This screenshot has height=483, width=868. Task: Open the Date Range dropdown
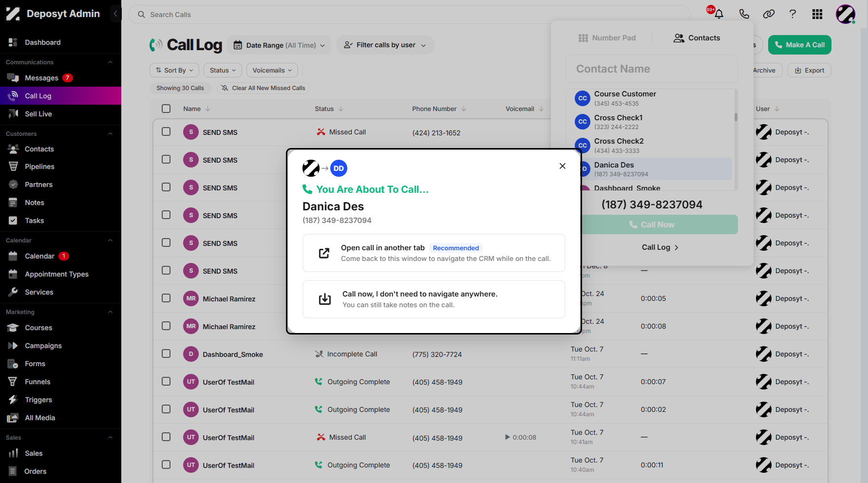pos(280,45)
